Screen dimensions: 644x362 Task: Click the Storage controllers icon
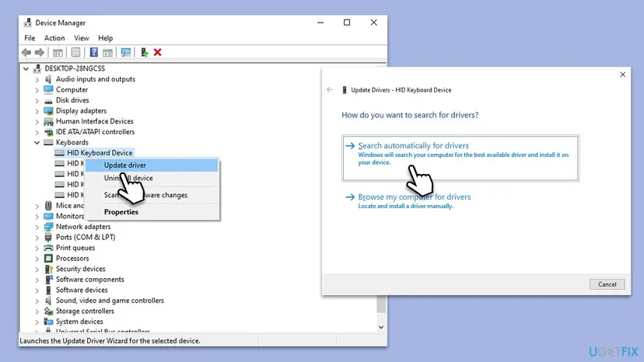(x=48, y=311)
